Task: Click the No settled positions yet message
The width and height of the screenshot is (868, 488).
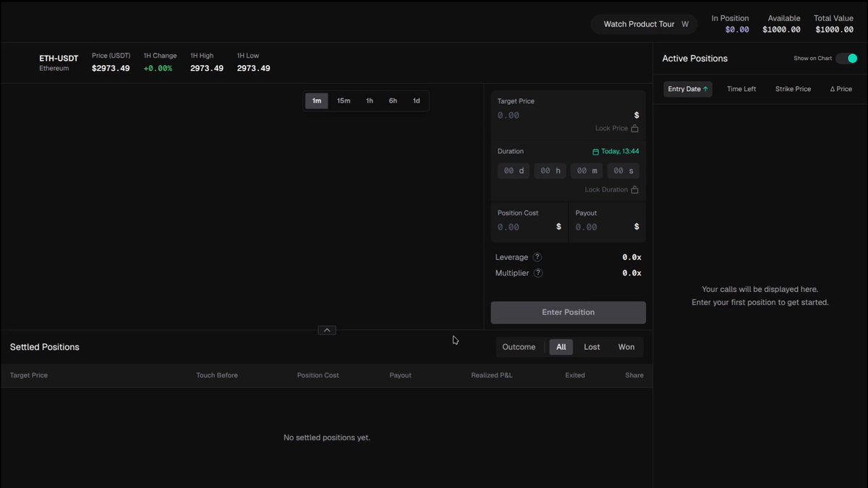Action: (x=327, y=437)
